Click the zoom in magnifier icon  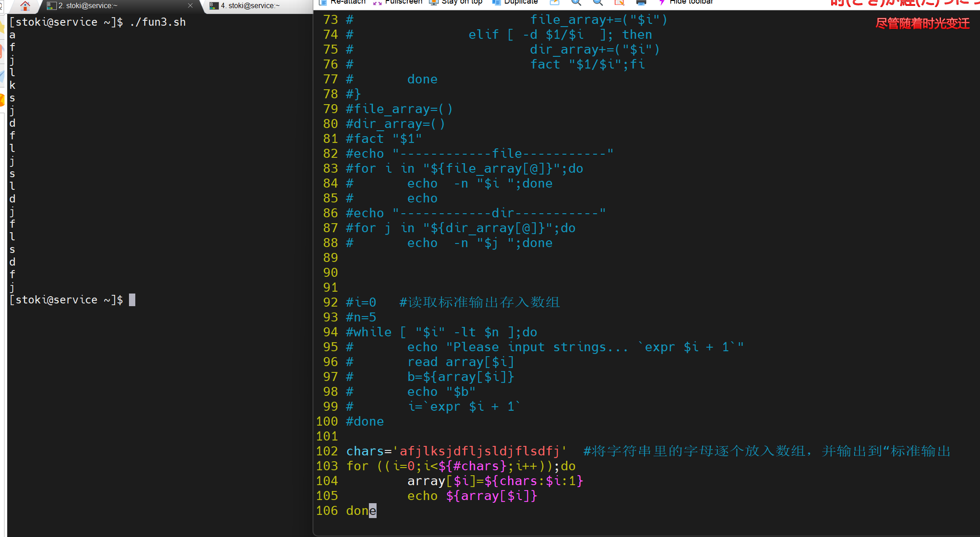click(576, 2)
